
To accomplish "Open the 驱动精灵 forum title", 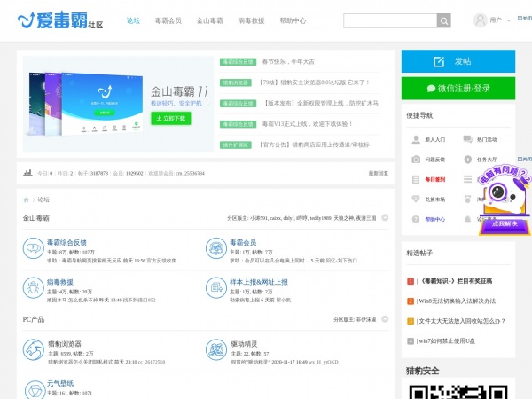I will click(x=244, y=344).
